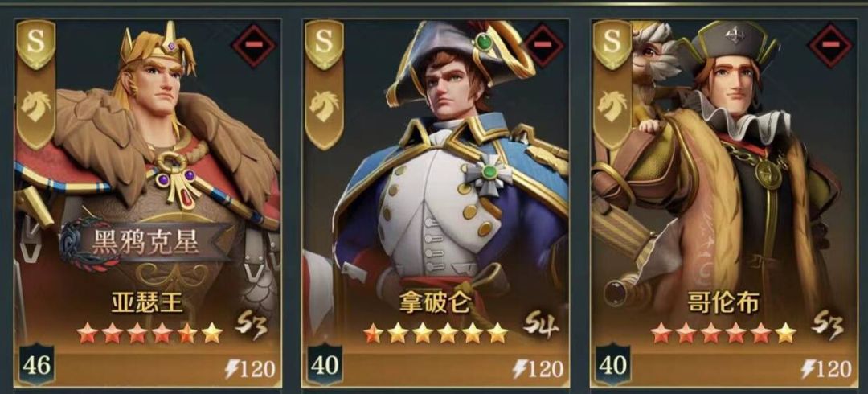Viewport: 868px width, 394px height.
Task: Select the 拿破仑 name label
Action: [x=435, y=304]
